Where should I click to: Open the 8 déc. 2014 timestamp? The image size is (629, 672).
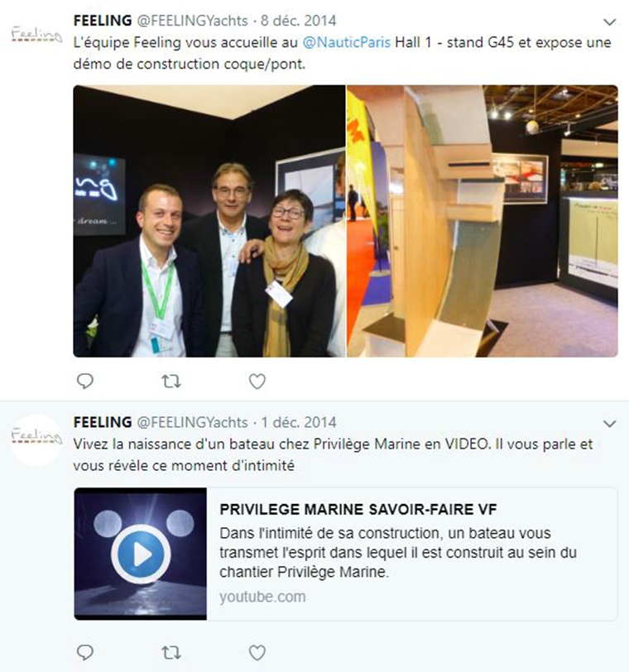(299, 21)
